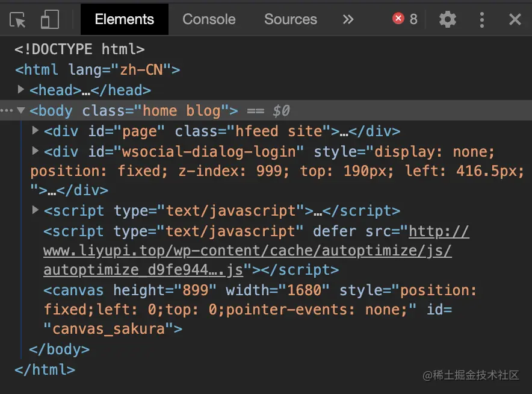Activate the inspect element picker icon
Image resolution: width=532 pixels, height=394 pixels.
[x=17, y=19]
